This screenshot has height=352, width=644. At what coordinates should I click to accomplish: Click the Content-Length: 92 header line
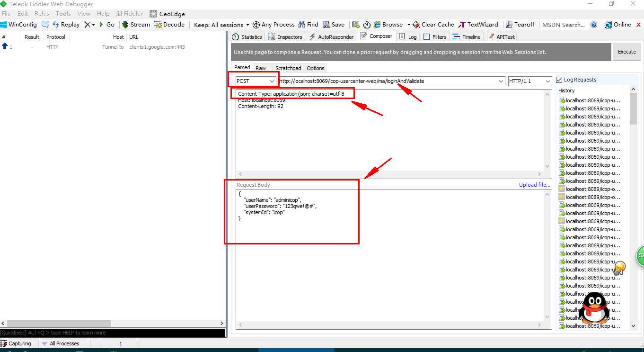pos(261,106)
